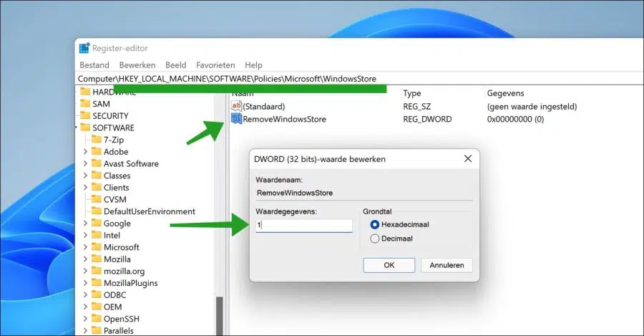Expand the Mozilla registry key

click(85, 259)
